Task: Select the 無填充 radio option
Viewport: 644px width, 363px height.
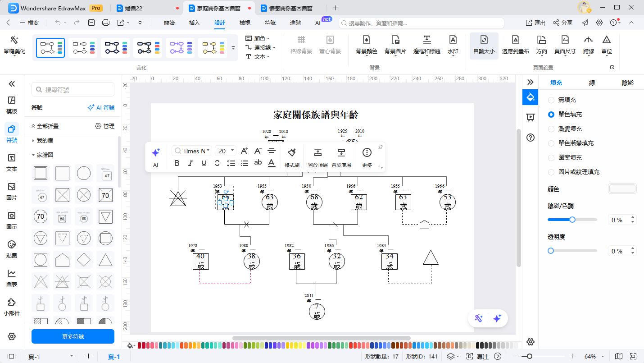Action: click(551, 99)
